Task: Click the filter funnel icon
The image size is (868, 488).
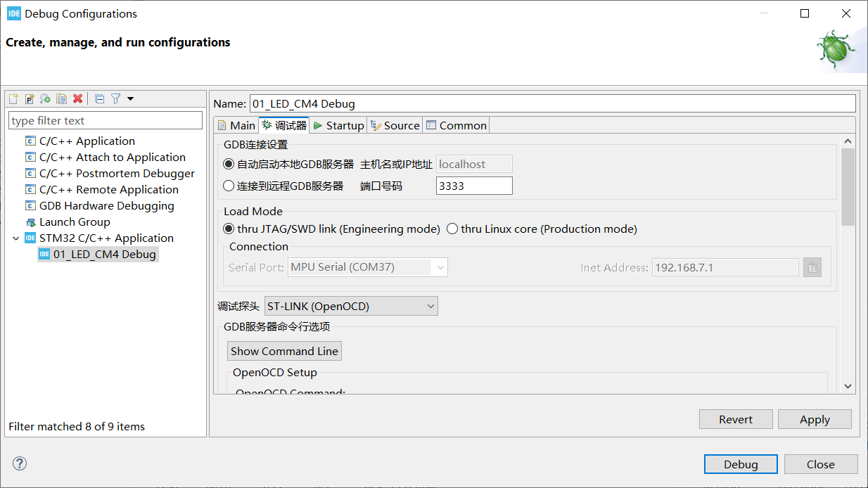Action: click(x=116, y=99)
